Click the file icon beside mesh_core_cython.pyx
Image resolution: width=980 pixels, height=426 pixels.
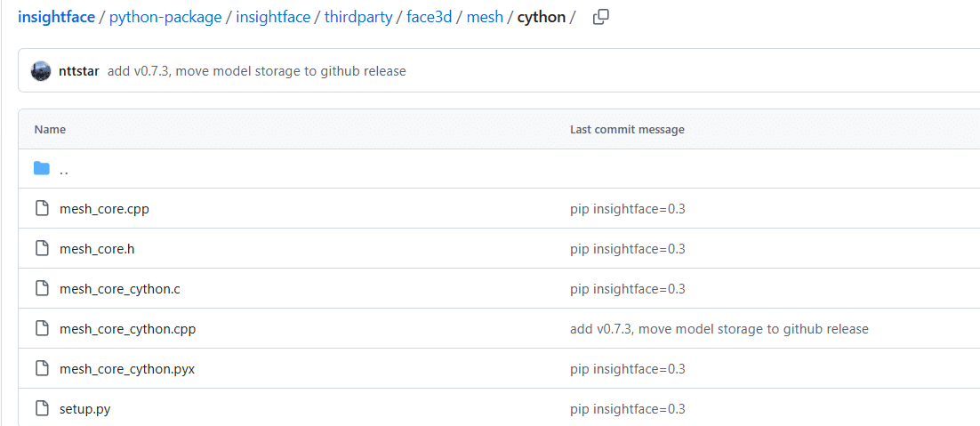point(41,369)
